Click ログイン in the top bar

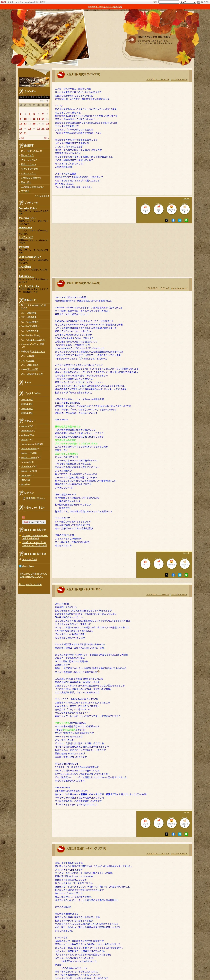coord(205,2)
